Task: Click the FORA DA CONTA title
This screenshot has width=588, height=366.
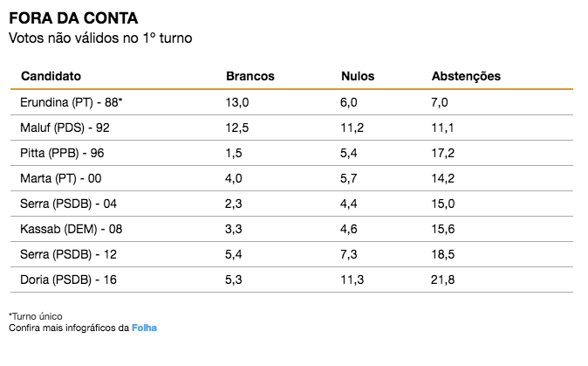Action: coord(72,18)
